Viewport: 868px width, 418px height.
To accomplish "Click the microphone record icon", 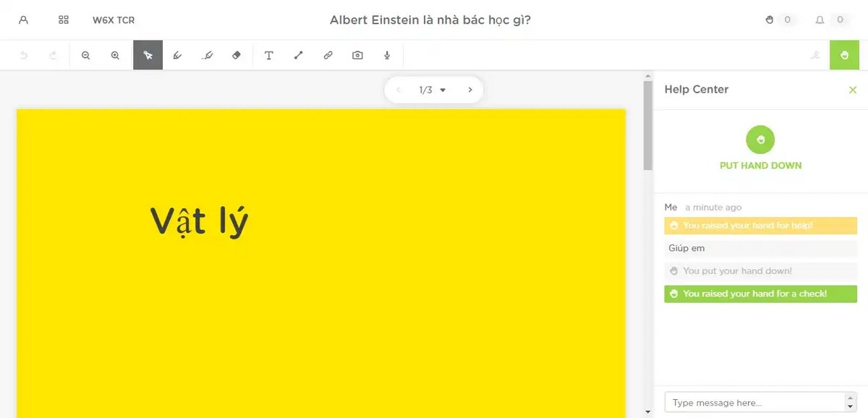I will 387,55.
